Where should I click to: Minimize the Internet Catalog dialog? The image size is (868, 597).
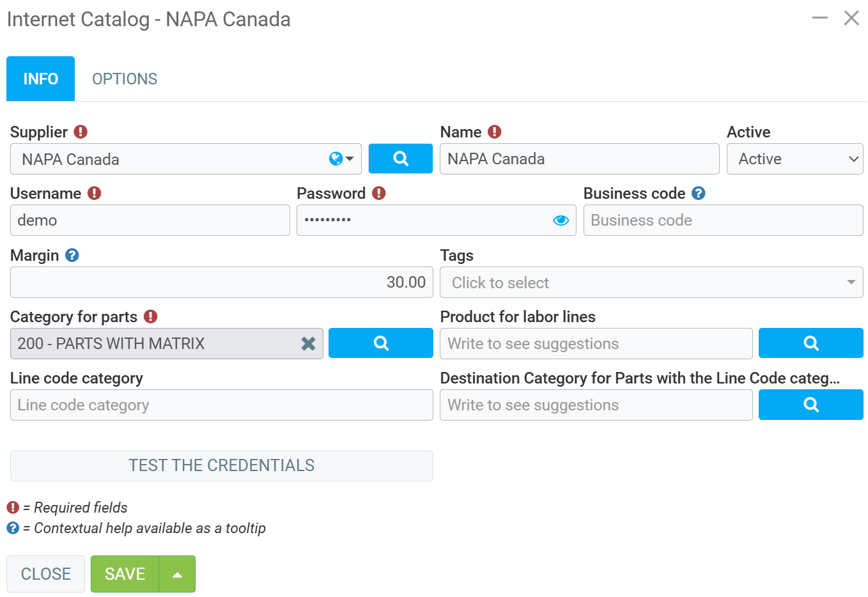pyautogui.click(x=819, y=18)
